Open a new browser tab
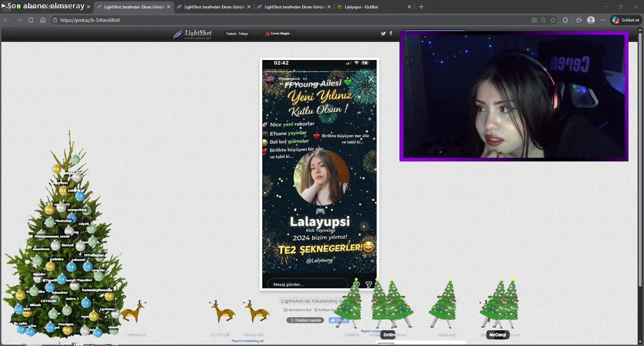Viewport: 644px width, 346px height. pyautogui.click(x=421, y=7)
